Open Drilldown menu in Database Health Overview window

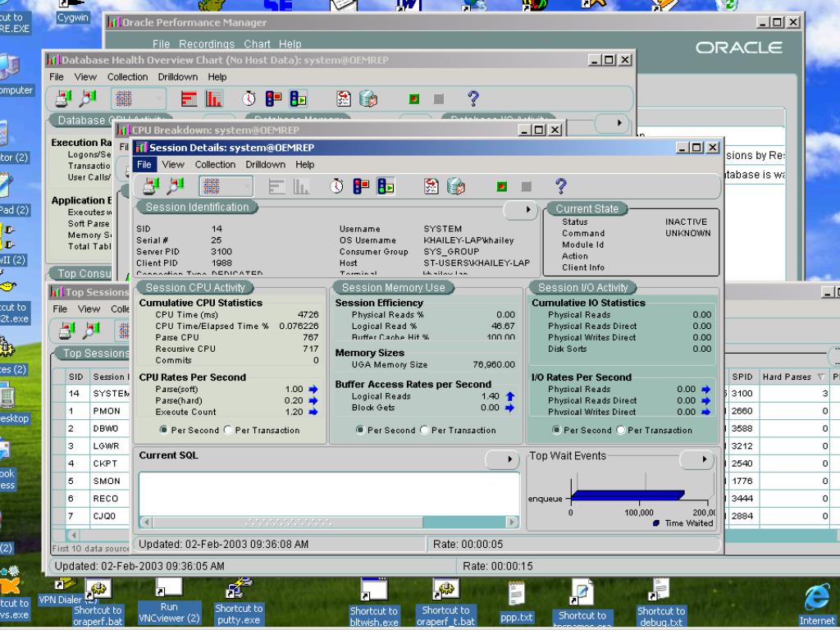coord(177,77)
